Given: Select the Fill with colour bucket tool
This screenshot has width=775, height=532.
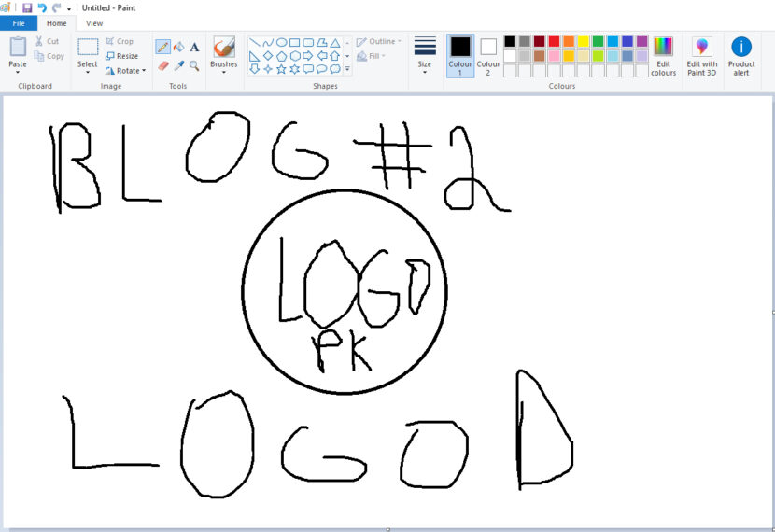Looking at the screenshot, I should 179,47.
